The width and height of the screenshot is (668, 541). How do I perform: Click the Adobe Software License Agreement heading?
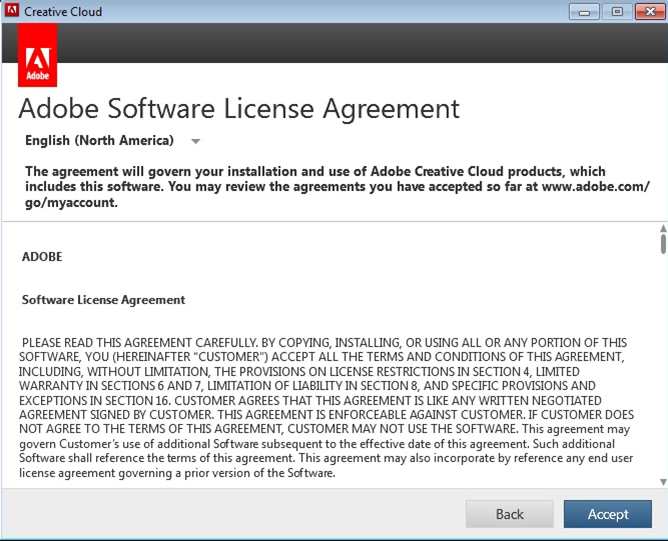[239, 108]
